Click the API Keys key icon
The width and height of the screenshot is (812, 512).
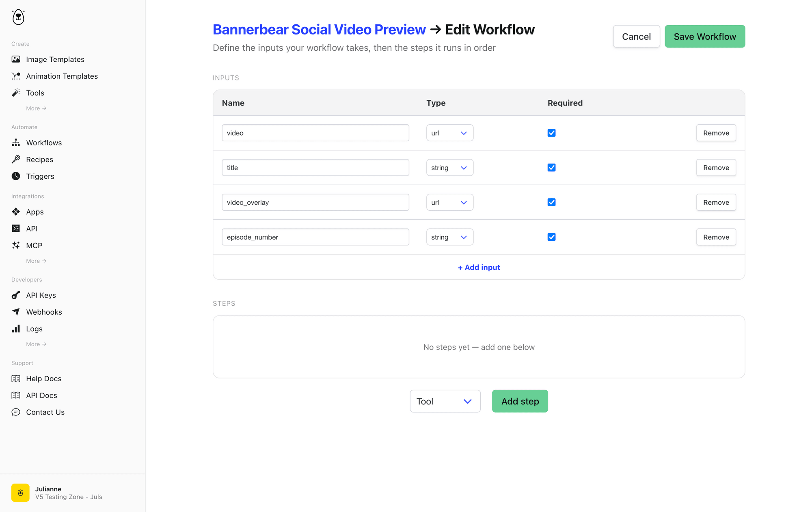pos(16,295)
